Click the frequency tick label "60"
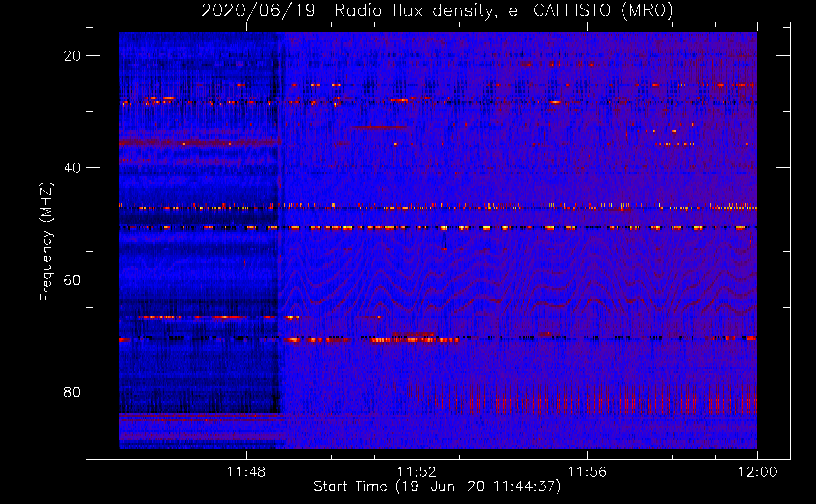The image size is (816, 504). point(72,280)
